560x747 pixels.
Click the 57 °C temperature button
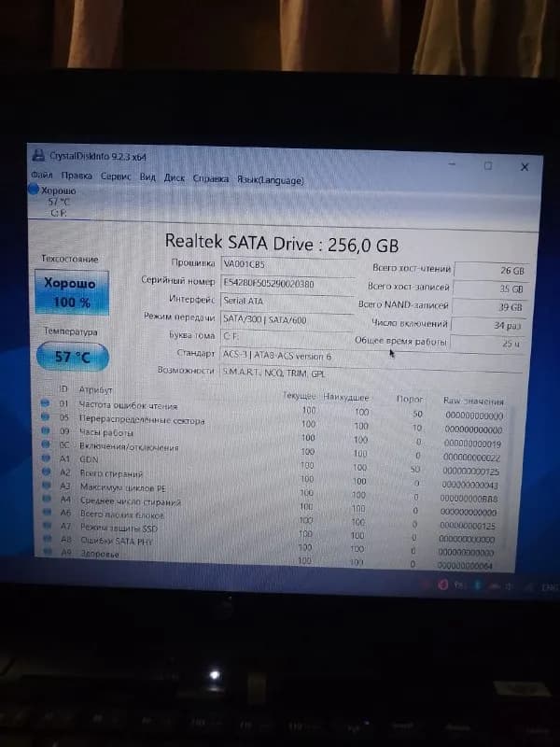click(x=73, y=357)
